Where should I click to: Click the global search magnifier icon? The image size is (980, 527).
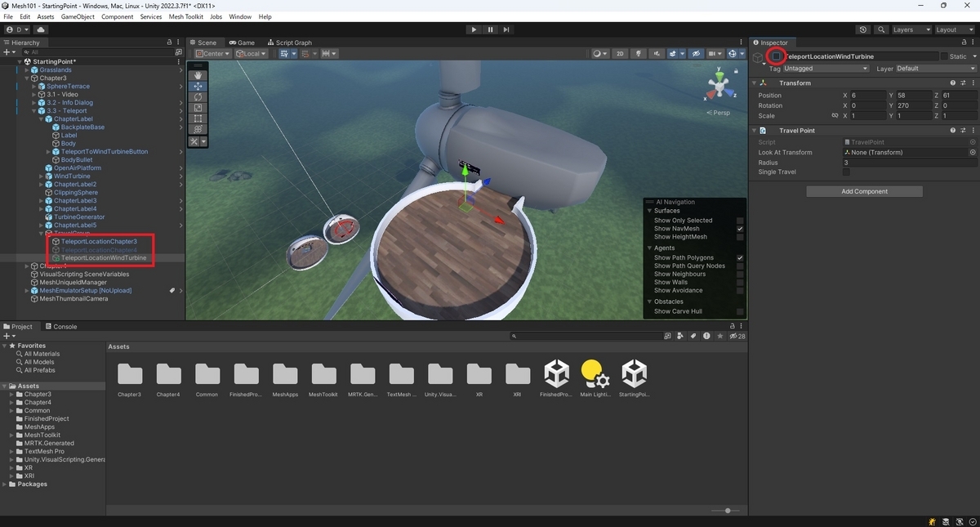tap(881, 29)
